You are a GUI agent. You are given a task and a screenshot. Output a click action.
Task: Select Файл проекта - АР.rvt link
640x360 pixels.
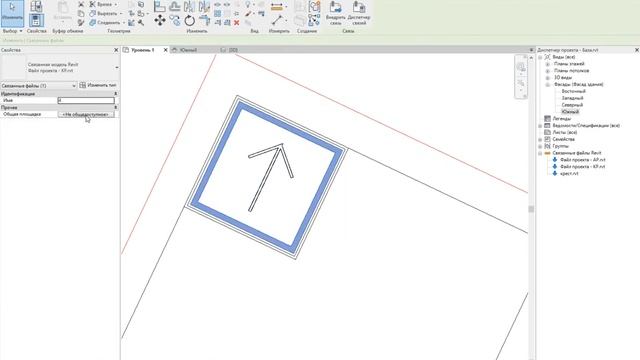582,160
